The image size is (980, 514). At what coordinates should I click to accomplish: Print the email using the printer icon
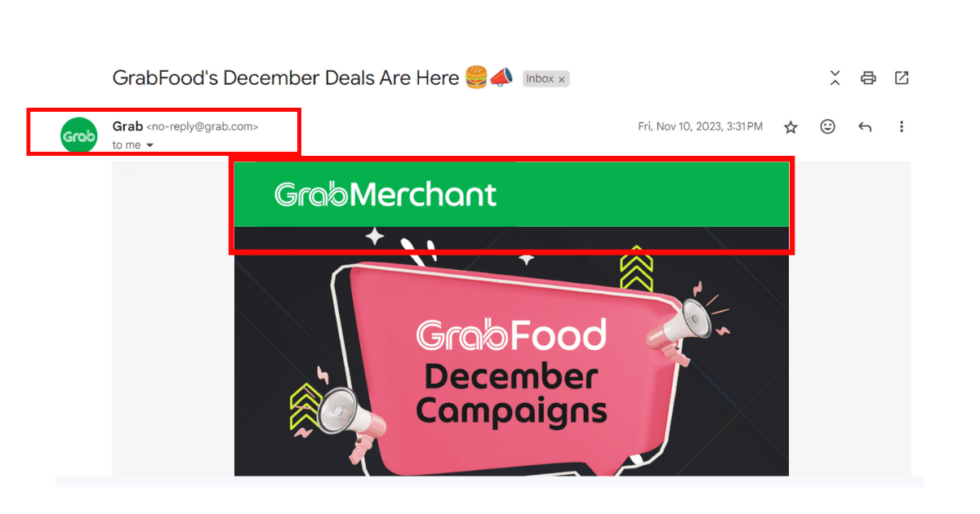[868, 78]
